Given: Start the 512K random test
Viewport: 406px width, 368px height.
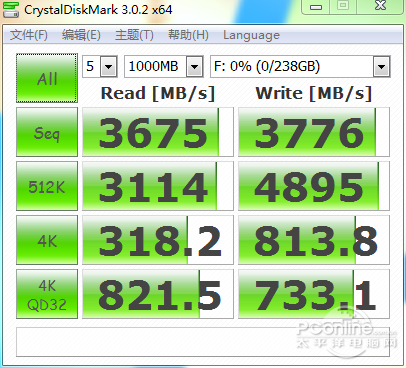Looking at the screenshot, I should coord(47,186).
